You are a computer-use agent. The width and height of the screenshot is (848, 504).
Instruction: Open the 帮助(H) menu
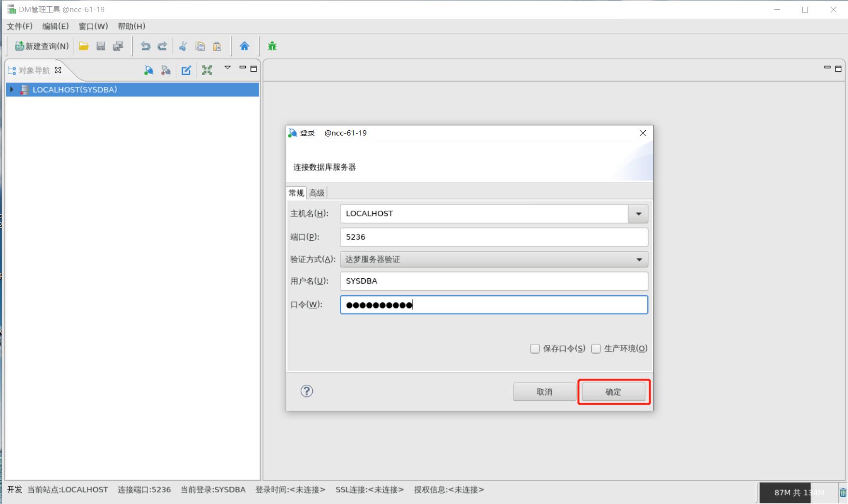(131, 26)
